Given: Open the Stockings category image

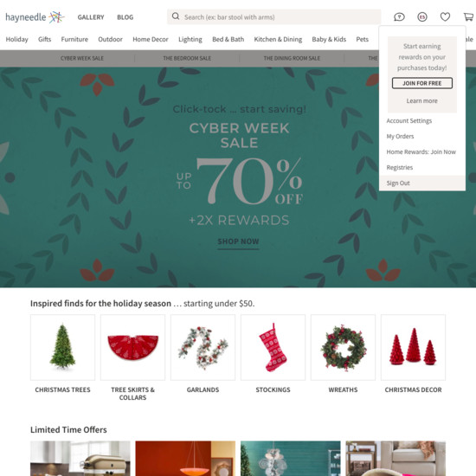Looking at the screenshot, I should (x=273, y=347).
